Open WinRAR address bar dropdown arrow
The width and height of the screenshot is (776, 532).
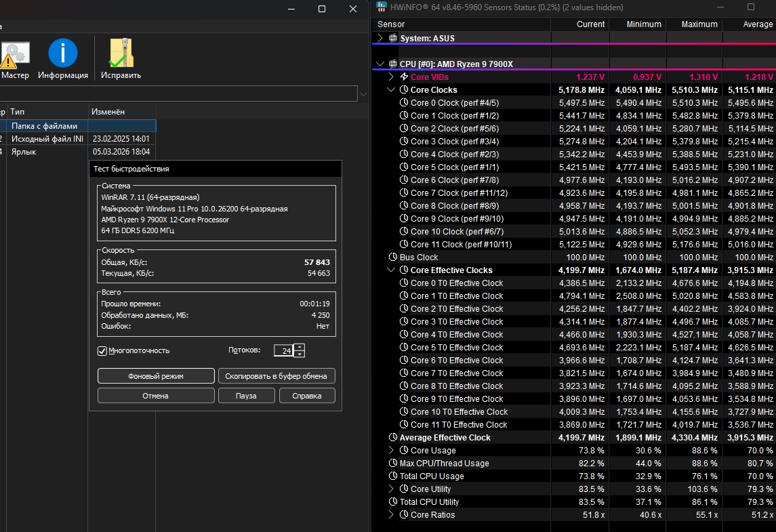363,94
